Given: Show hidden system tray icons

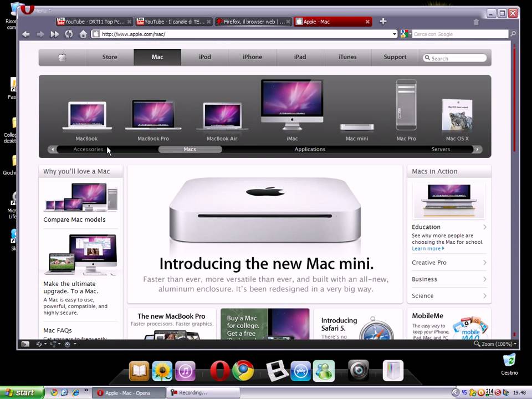Looking at the screenshot, I should coord(456,392).
